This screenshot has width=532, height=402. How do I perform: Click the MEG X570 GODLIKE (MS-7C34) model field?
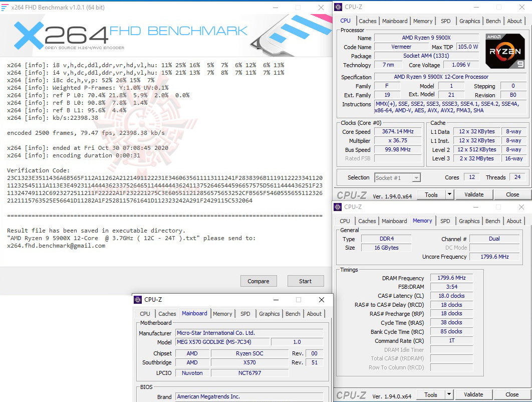point(222,342)
